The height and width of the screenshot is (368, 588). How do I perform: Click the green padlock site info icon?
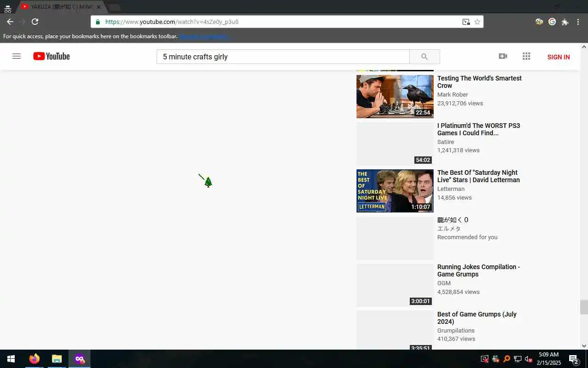(97, 22)
